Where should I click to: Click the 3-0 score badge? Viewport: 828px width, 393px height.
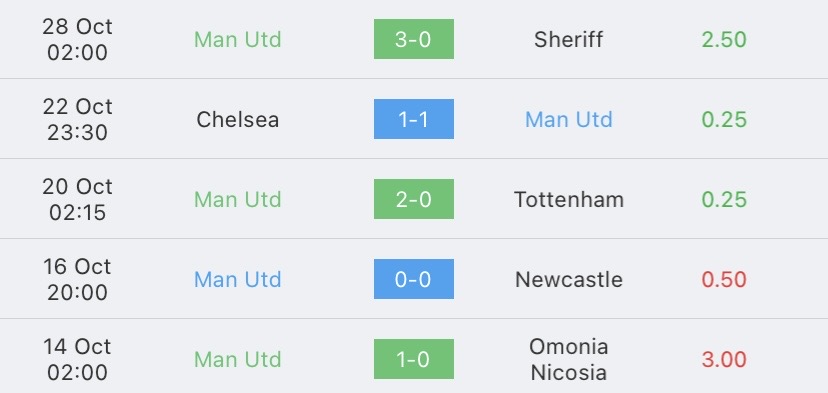(413, 39)
